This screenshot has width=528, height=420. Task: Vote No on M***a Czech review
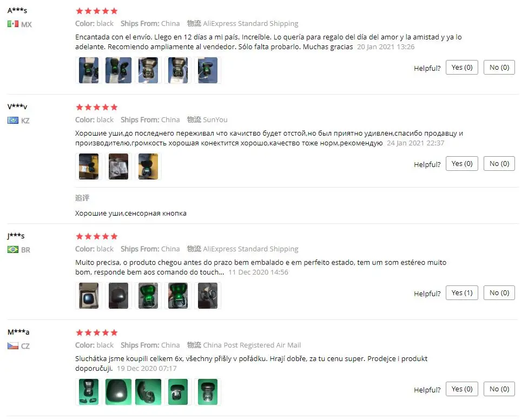pos(499,389)
